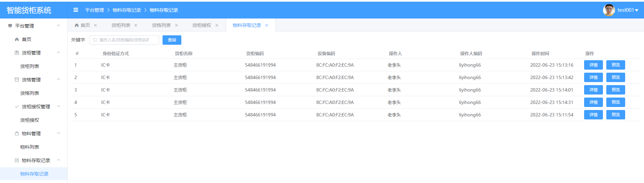Close the 货柜列表 tab with X icon
The width and height of the screenshot is (644, 183).
click(136, 25)
